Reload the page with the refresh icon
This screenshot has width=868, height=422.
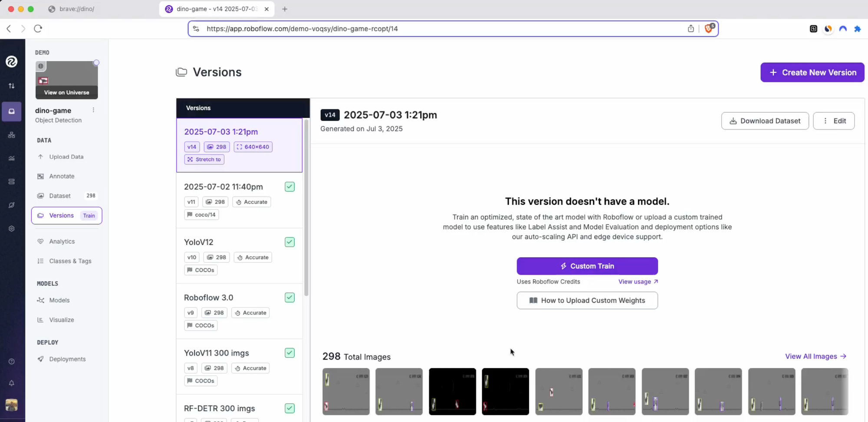point(38,29)
